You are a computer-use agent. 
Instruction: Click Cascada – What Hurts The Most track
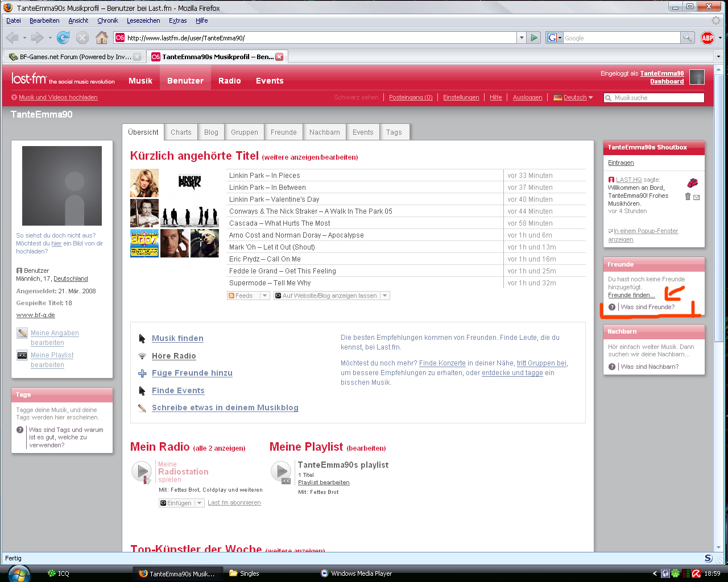(x=279, y=223)
